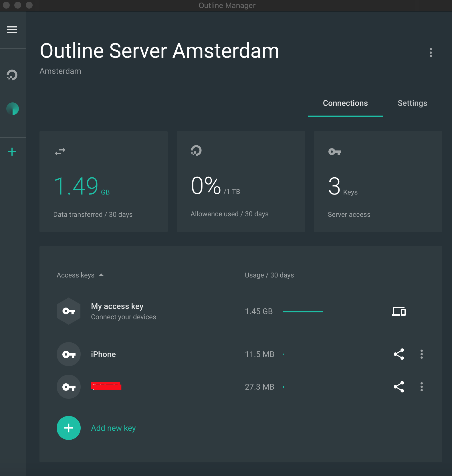The width and height of the screenshot is (452, 476).
Task: Switch to the Connections tab
Action: click(x=345, y=103)
